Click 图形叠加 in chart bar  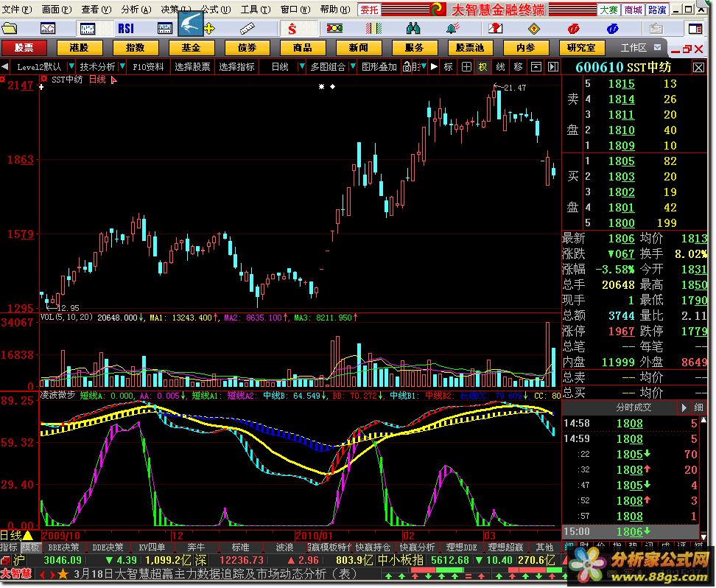pos(379,67)
